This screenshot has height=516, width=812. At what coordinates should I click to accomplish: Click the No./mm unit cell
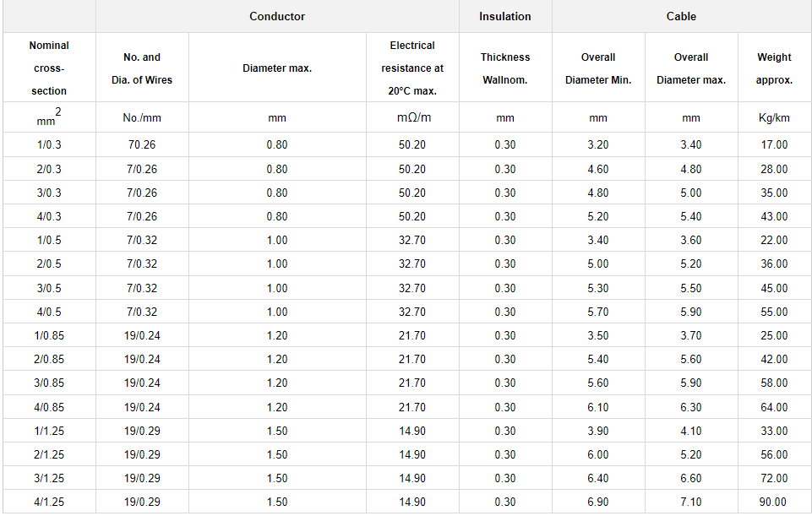142,118
